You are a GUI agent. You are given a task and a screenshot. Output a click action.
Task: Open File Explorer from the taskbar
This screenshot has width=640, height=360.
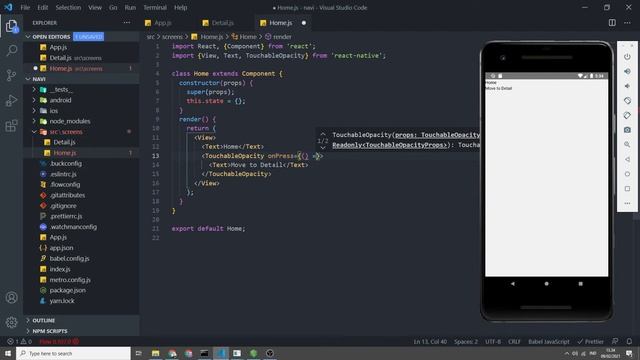156,353
